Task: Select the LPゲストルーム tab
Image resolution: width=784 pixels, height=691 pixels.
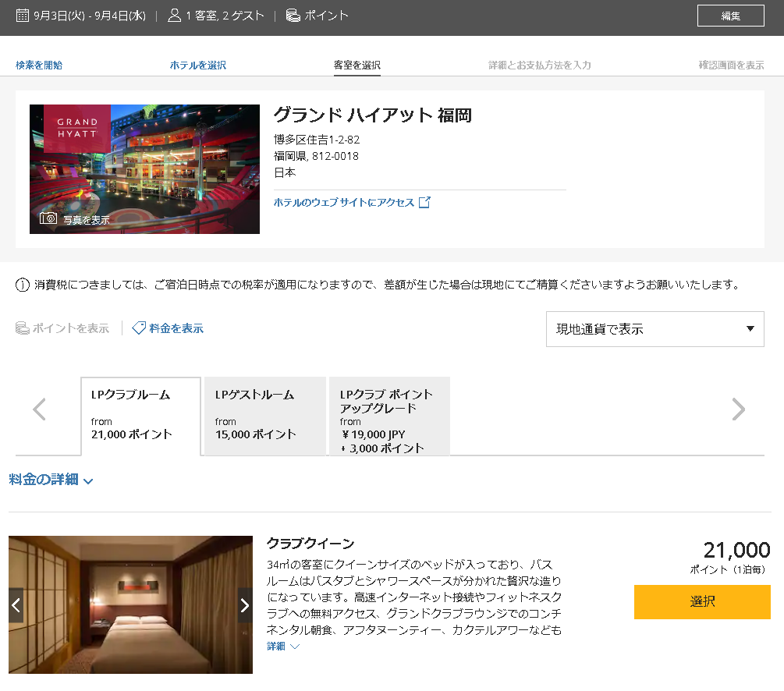Action: coord(265,416)
